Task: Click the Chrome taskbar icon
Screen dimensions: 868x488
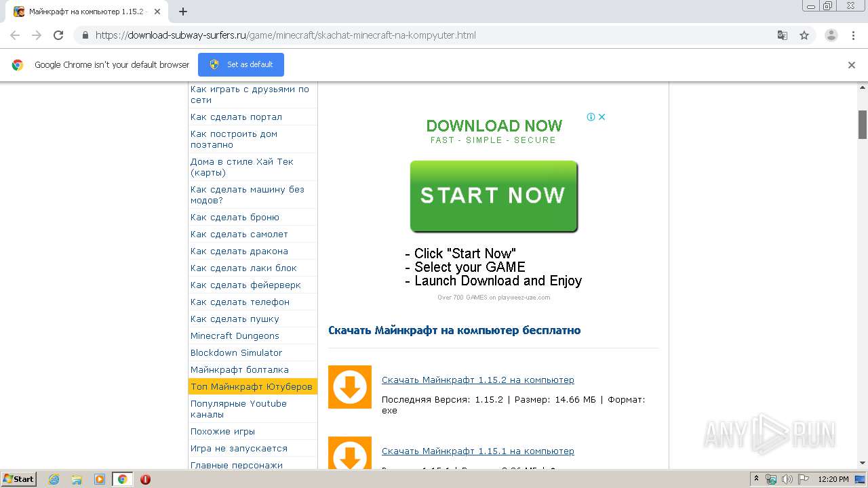Action: point(122,479)
